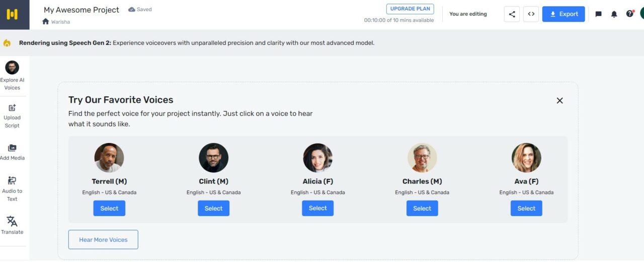Open the share project icon
Image resolution: width=644 pixels, height=262 pixels.
[x=512, y=14]
